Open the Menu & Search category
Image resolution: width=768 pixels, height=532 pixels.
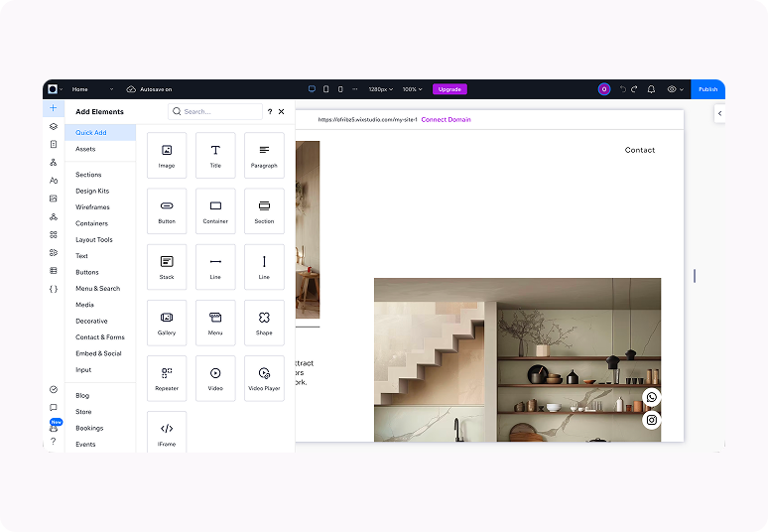click(x=100, y=288)
